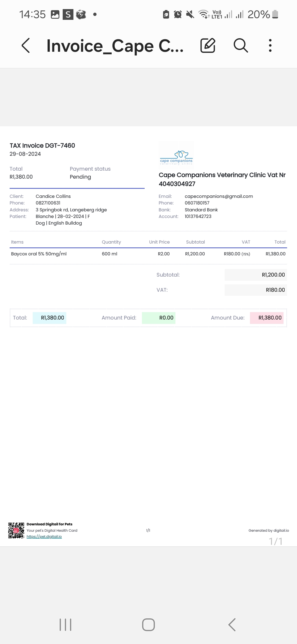297x644 pixels.
Task: Open the three-dot more options menu
Action: (270, 45)
